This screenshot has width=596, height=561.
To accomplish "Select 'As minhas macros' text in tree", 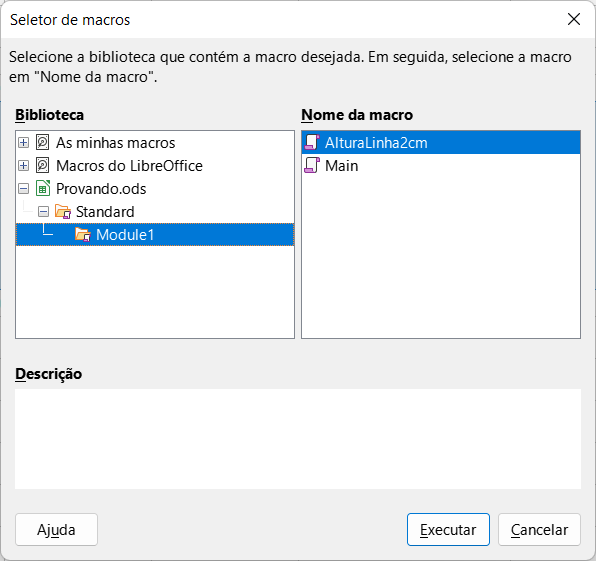I will pyautogui.click(x=116, y=143).
